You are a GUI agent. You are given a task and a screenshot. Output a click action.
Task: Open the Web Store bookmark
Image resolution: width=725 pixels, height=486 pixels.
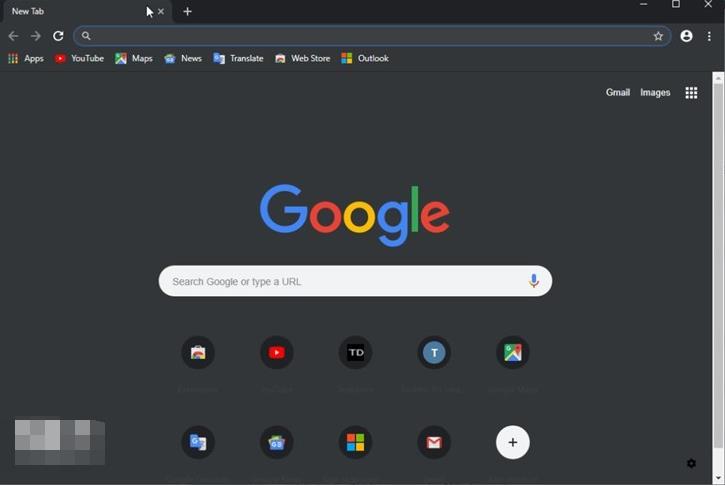302,58
